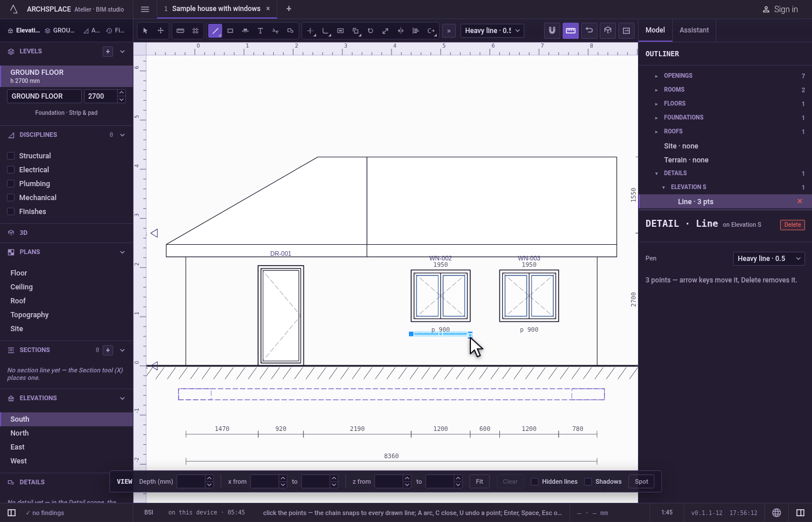
Task: Toggle the magnet snap icon
Action: pyautogui.click(x=552, y=31)
